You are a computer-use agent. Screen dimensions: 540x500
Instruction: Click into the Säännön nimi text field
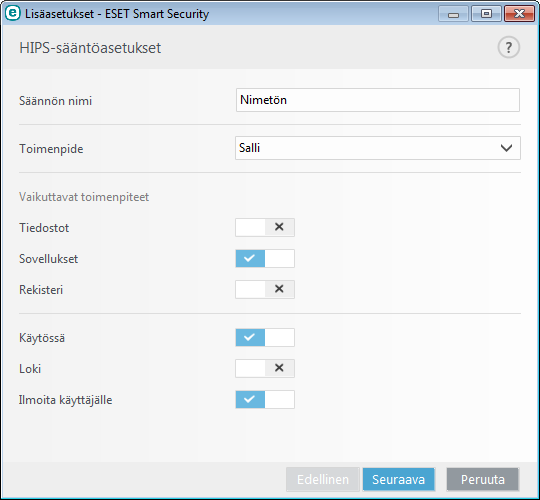[378, 100]
